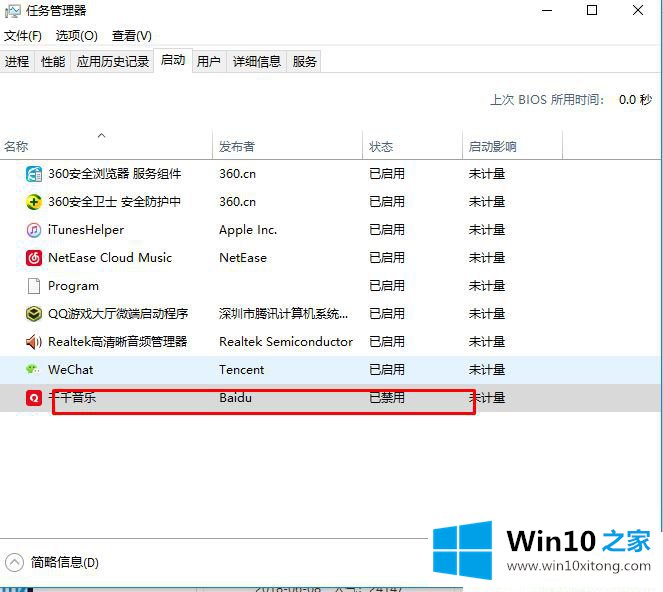Screen dimensions: 663x592
Task: Sort by the 启动影响 column header
Action: (x=512, y=146)
